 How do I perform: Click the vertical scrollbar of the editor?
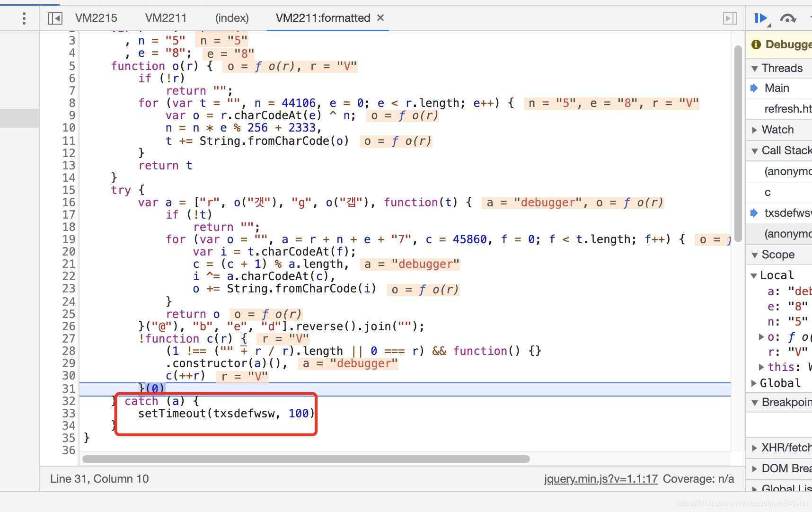click(x=738, y=143)
